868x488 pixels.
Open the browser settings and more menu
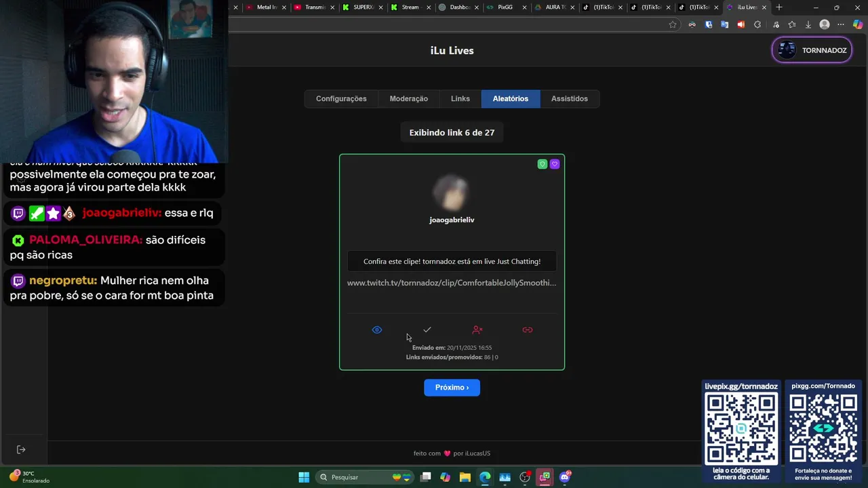(842, 24)
